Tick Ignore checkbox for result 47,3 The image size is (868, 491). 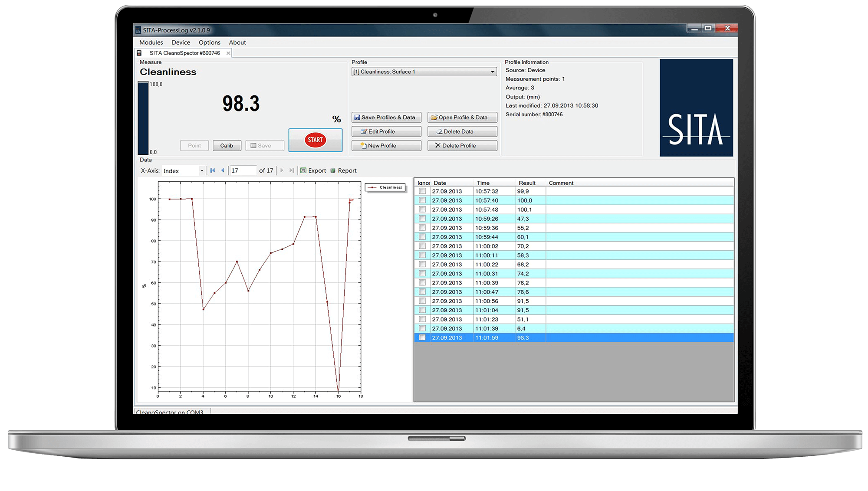[422, 219]
